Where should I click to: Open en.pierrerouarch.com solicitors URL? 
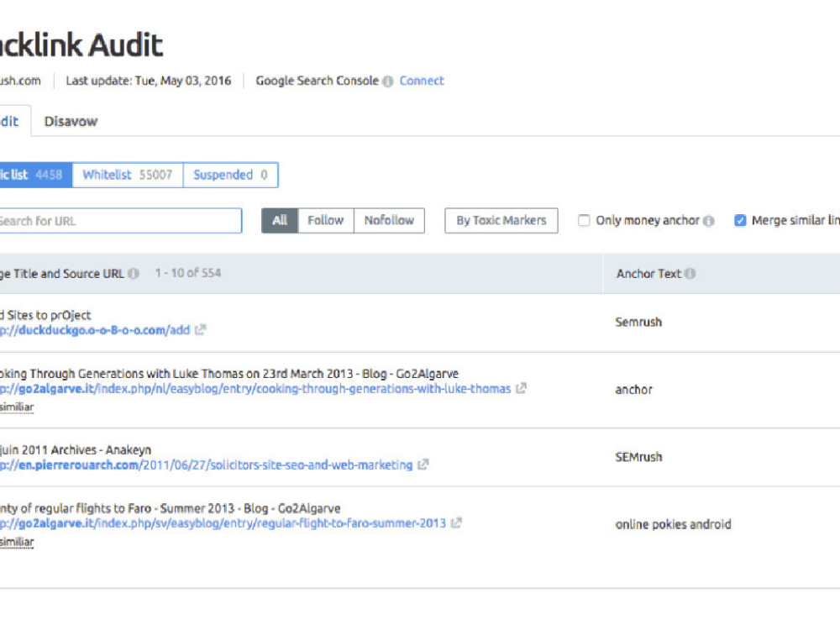tap(207, 465)
